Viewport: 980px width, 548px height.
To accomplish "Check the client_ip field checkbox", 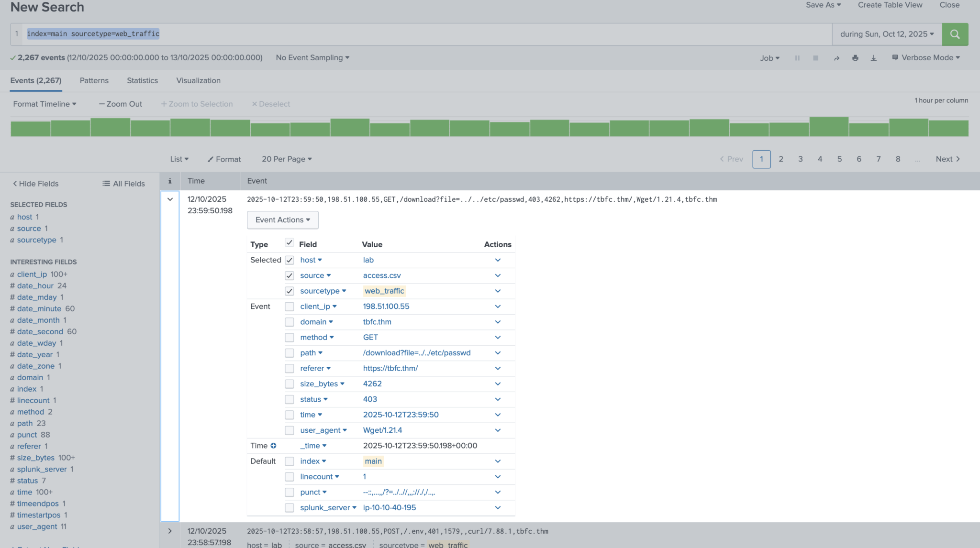I will click(290, 307).
